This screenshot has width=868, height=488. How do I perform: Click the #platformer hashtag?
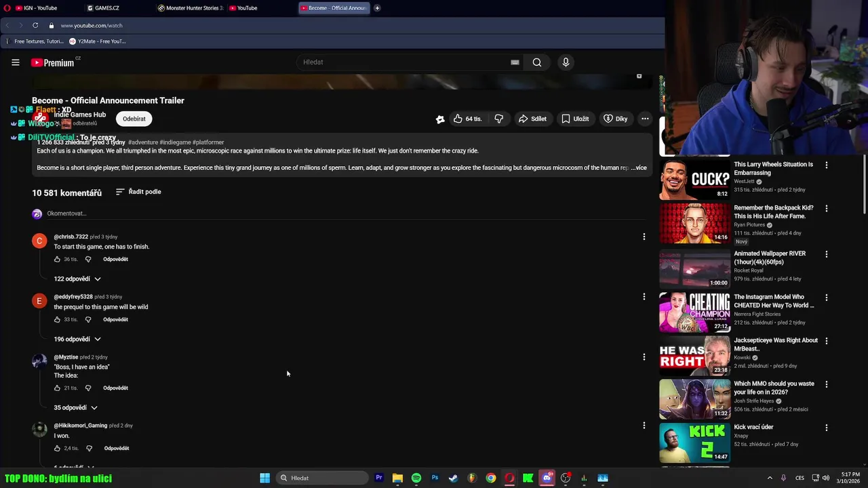coord(208,142)
